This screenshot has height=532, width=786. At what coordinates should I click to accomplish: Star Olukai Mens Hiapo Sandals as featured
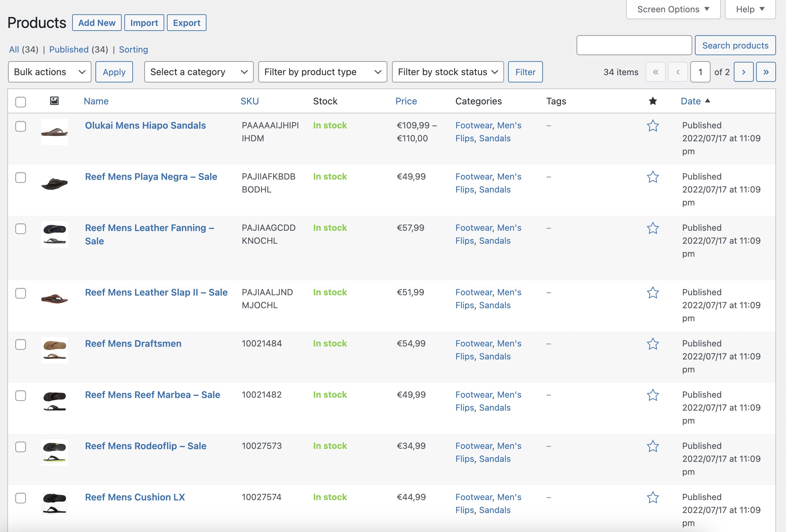652,126
